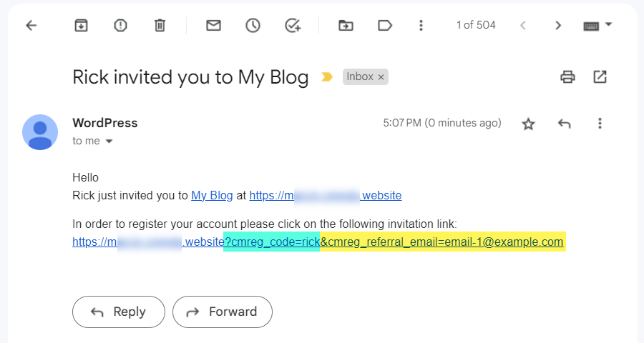
Task: Open the email in a new window
Action: [x=600, y=76]
